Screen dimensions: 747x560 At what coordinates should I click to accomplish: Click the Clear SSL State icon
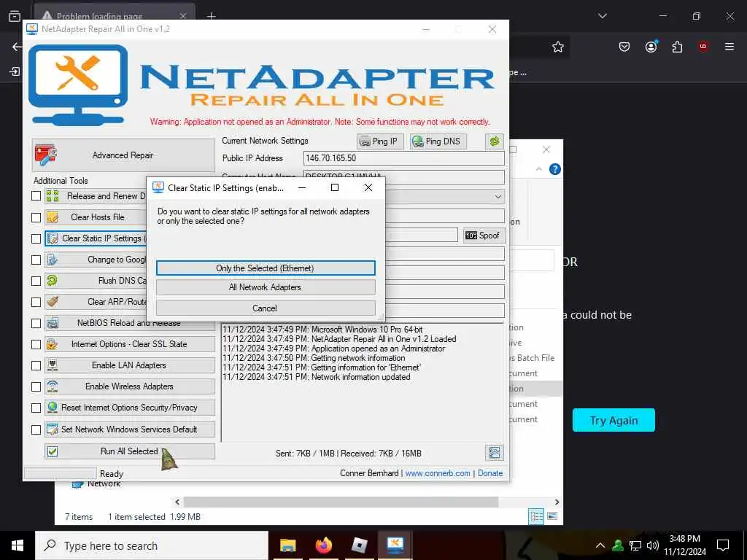tap(53, 344)
